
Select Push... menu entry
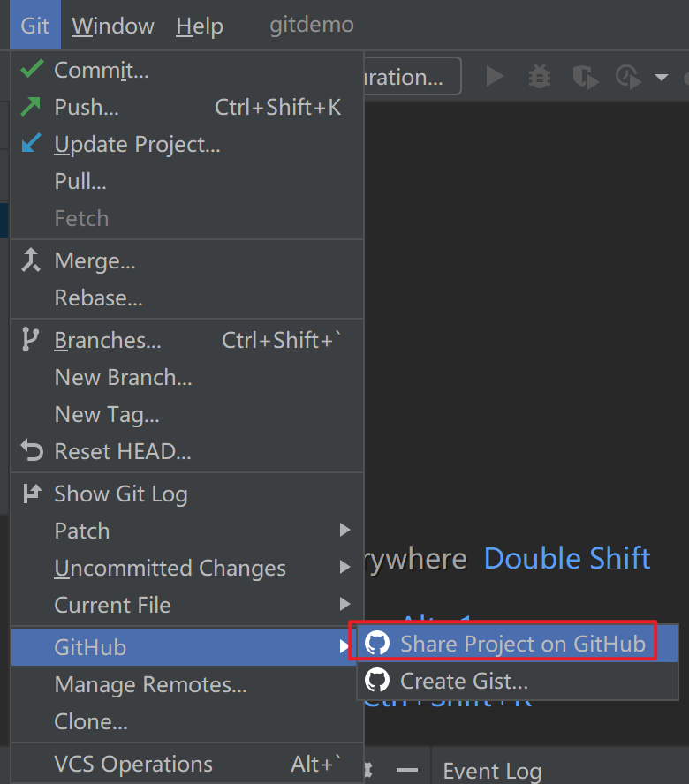click(187, 107)
